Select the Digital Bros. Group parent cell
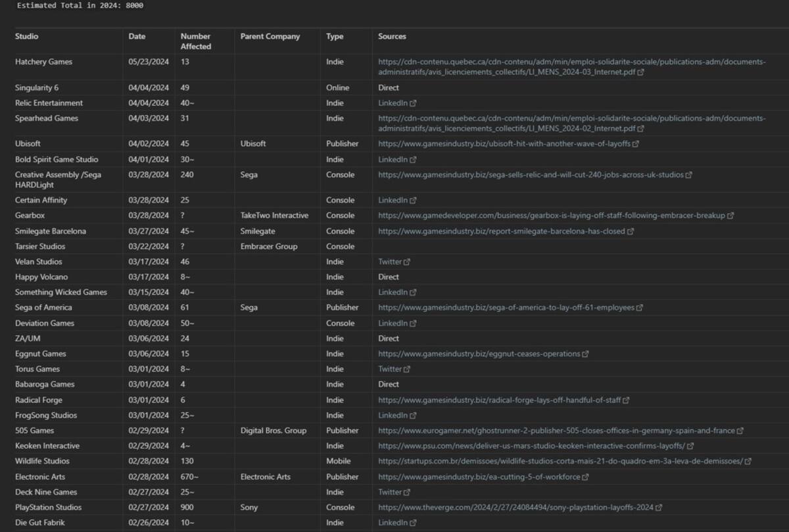Image resolution: width=789 pixels, height=532 pixels. (x=274, y=431)
